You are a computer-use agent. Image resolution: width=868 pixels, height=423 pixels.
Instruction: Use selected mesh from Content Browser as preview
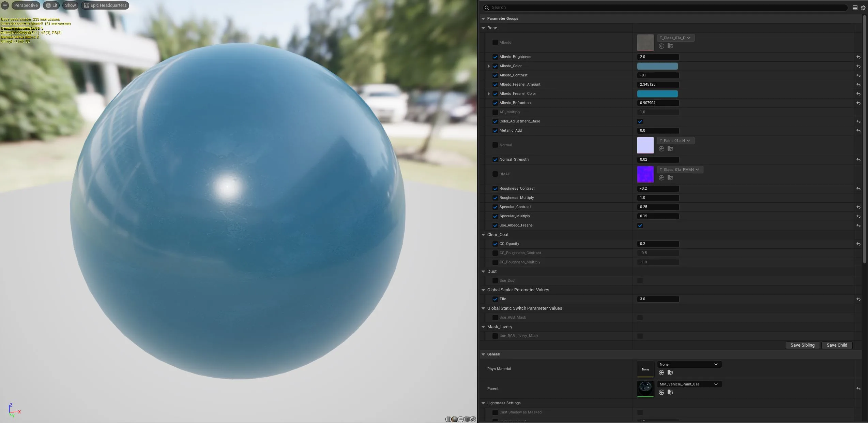pyautogui.click(x=473, y=419)
